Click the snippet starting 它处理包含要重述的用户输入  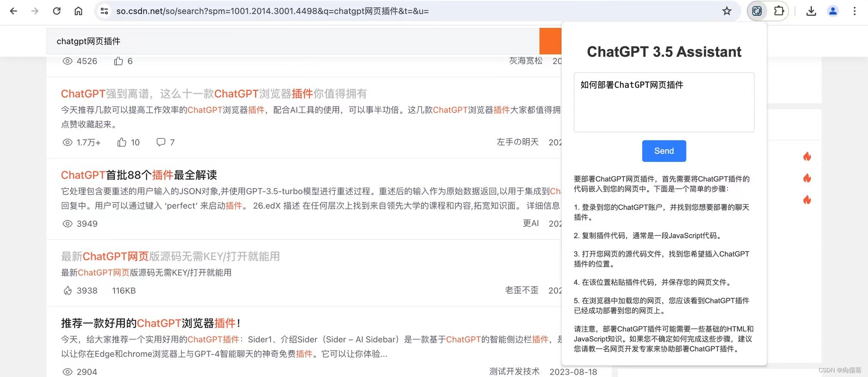[311, 198]
